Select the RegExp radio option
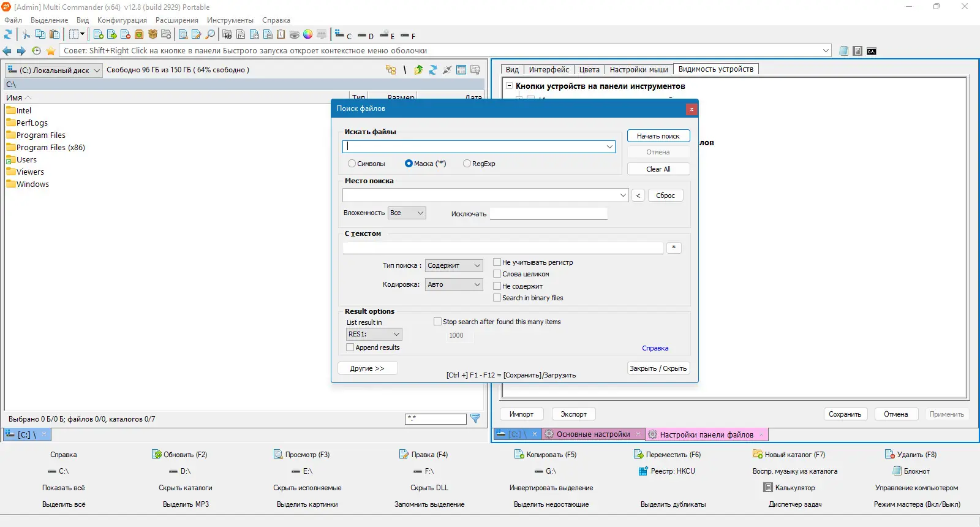 click(x=467, y=164)
